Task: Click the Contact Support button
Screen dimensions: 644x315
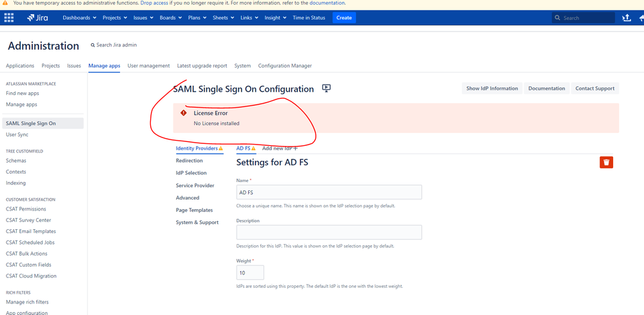Action: [x=595, y=88]
